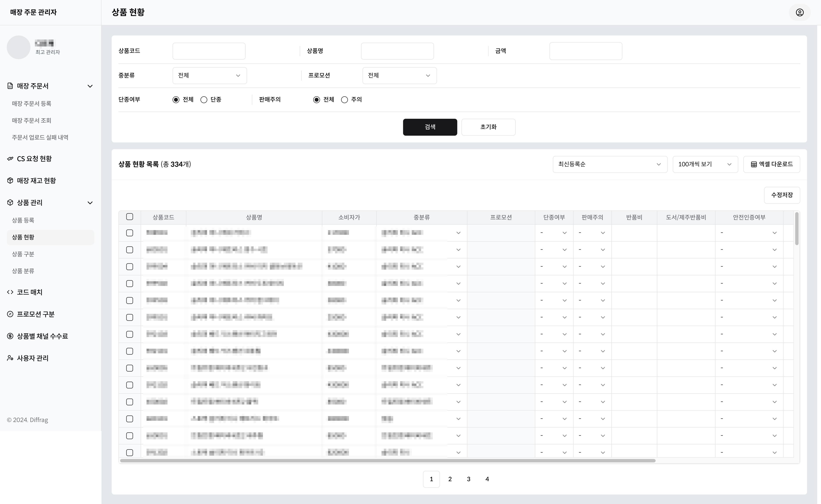The width and height of the screenshot is (821, 504).
Task: Select the 주의 radio under 판매주의
Action: [x=344, y=100]
